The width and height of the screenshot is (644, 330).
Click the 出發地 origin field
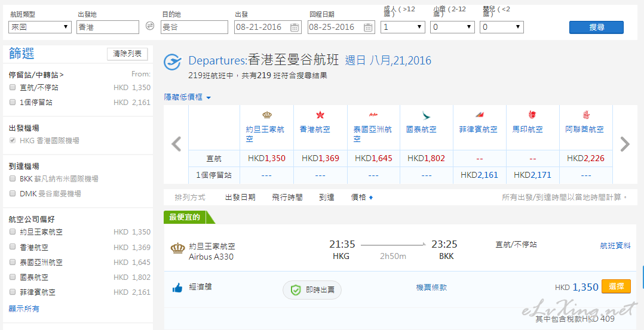pyautogui.click(x=108, y=27)
